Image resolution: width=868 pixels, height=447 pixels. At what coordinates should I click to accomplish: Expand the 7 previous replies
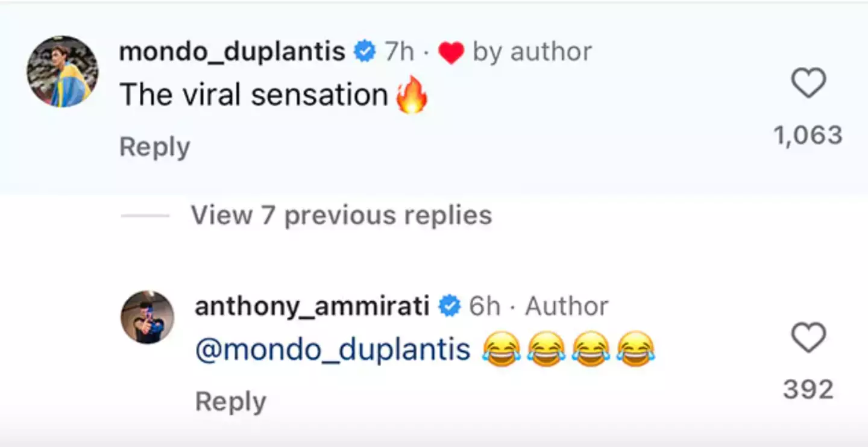click(341, 215)
